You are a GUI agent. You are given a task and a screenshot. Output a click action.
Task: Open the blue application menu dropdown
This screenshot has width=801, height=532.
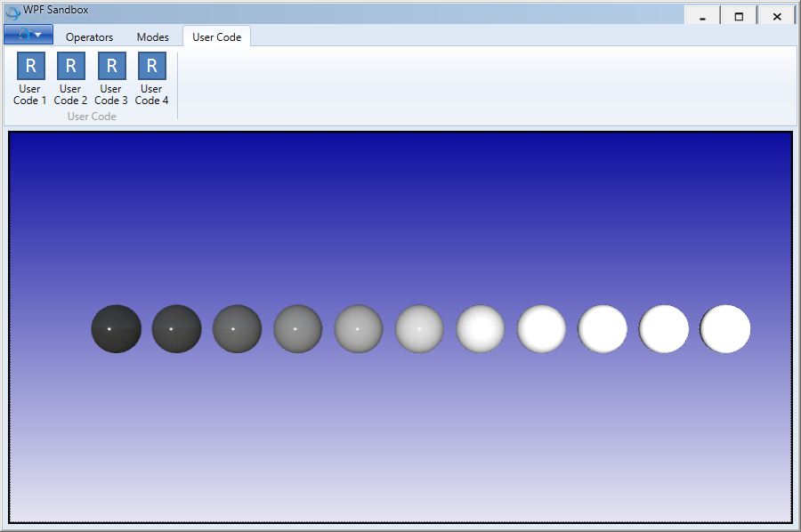pyautogui.click(x=28, y=35)
